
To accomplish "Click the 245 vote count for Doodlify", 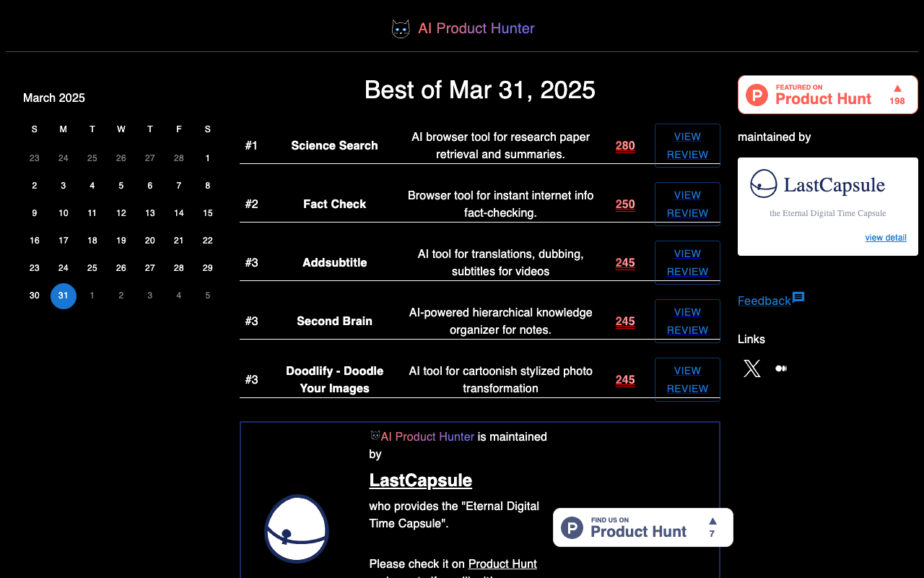I will point(625,380).
